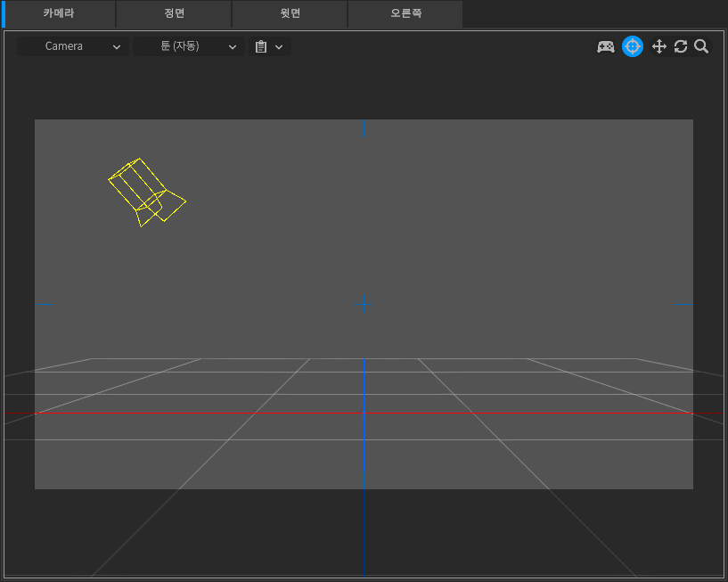Click the clipboard icon in viewport toolbar

tap(261, 46)
